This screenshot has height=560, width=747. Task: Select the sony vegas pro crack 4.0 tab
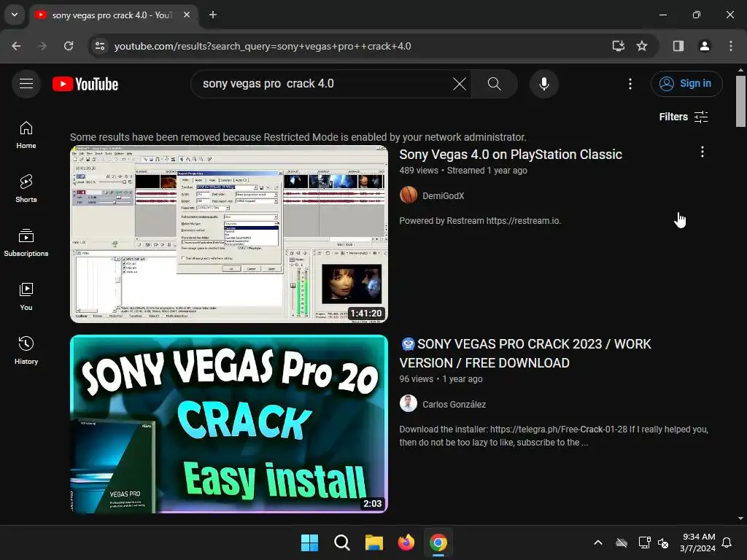(x=112, y=15)
